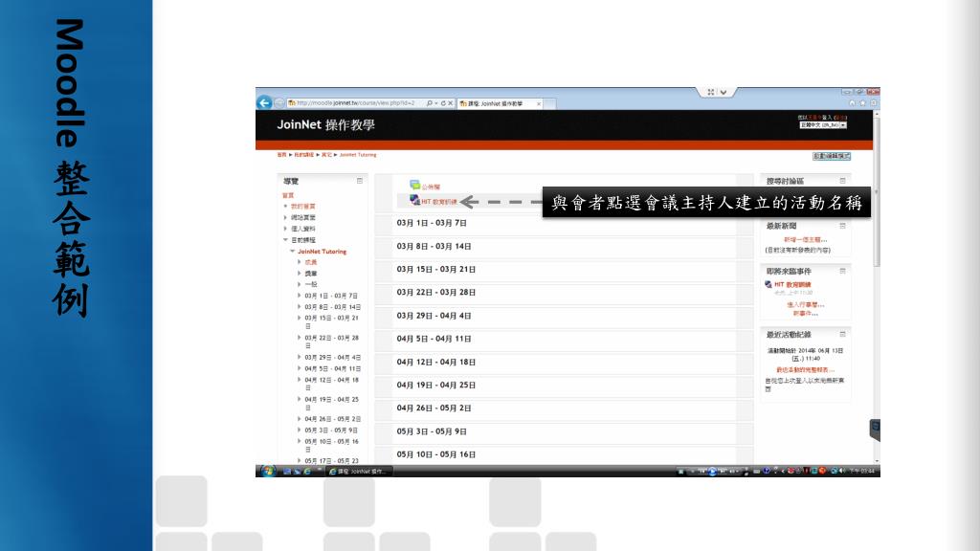Expand the 03月 8日 - 03月 14日 tree node
Screen dimensions: 980x551
(x=300, y=307)
